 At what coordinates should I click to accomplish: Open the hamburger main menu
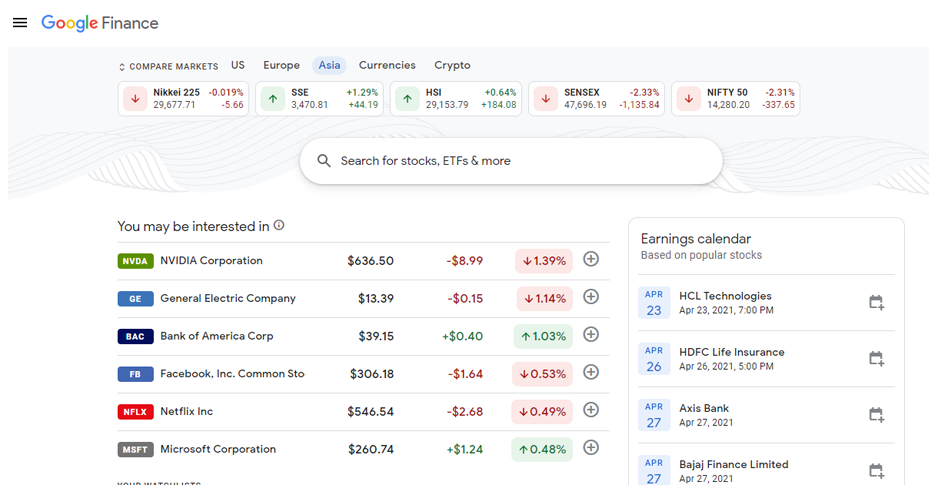pyautogui.click(x=20, y=23)
